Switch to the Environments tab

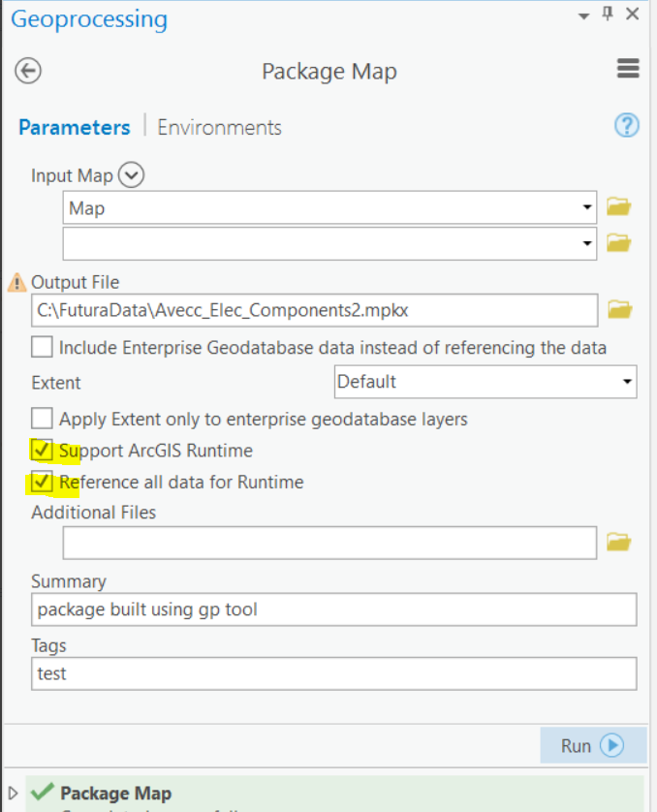click(x=220, y=127)
